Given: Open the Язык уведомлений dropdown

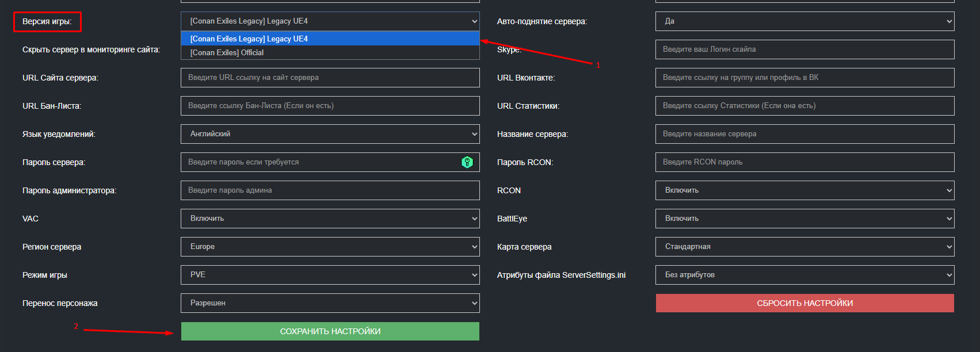Looking at the screenshot, I should pos(330,134).
